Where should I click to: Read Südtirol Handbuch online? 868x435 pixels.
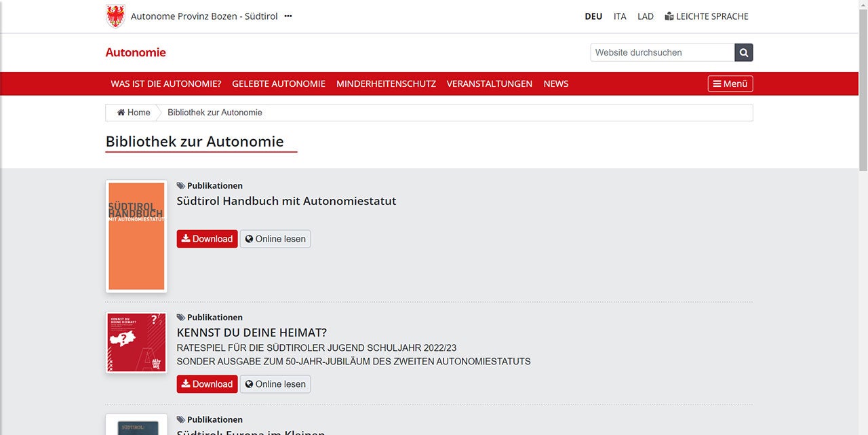[275, 239]
